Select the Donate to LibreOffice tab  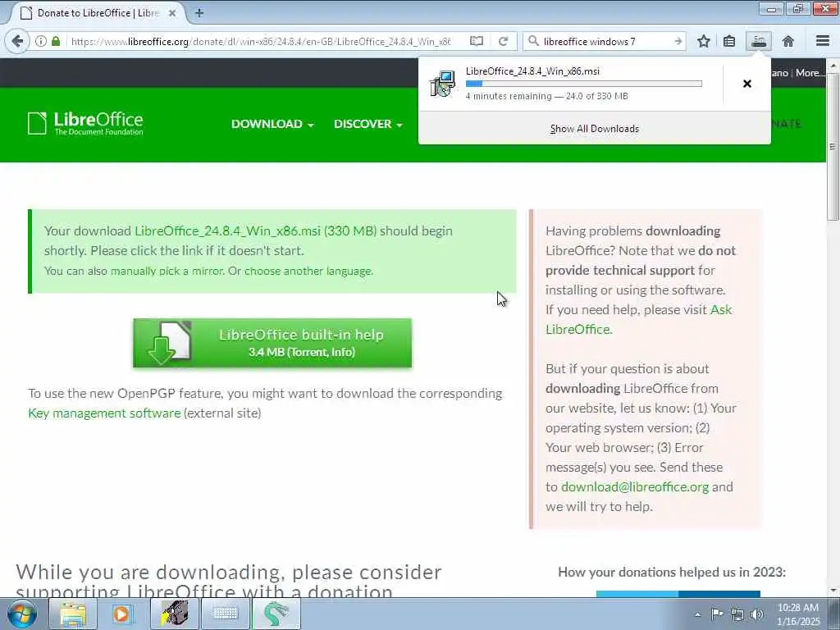tap(98, 13)
